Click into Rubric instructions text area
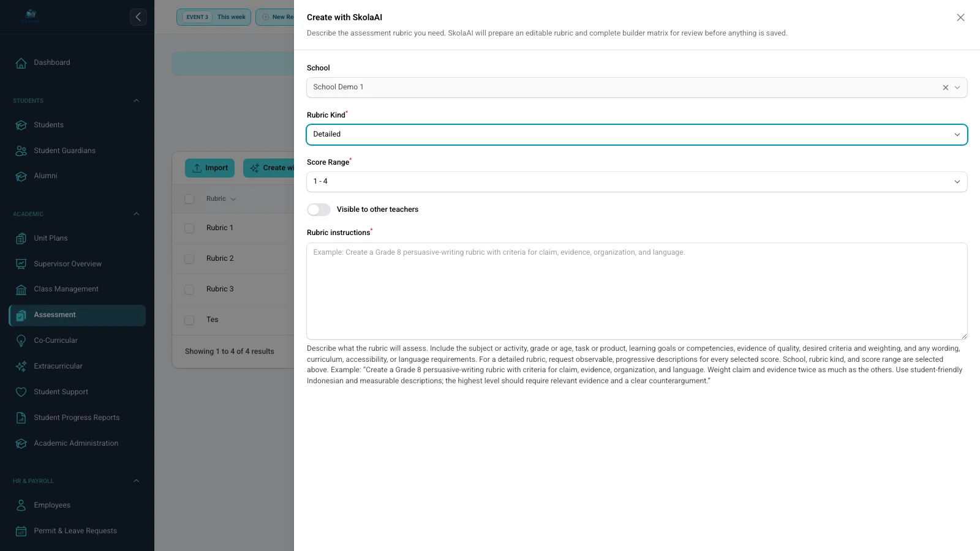Image resolution: width=980 pixels, height=551 pixels. [x=637, y=291]
